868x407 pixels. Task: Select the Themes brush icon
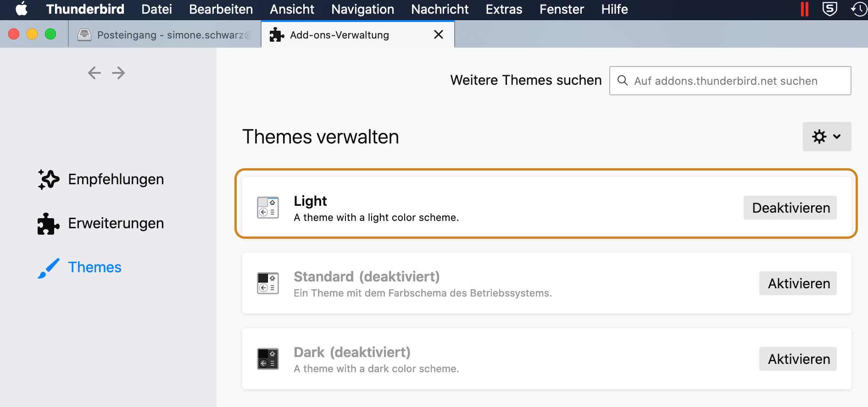(x=49, y=268)
